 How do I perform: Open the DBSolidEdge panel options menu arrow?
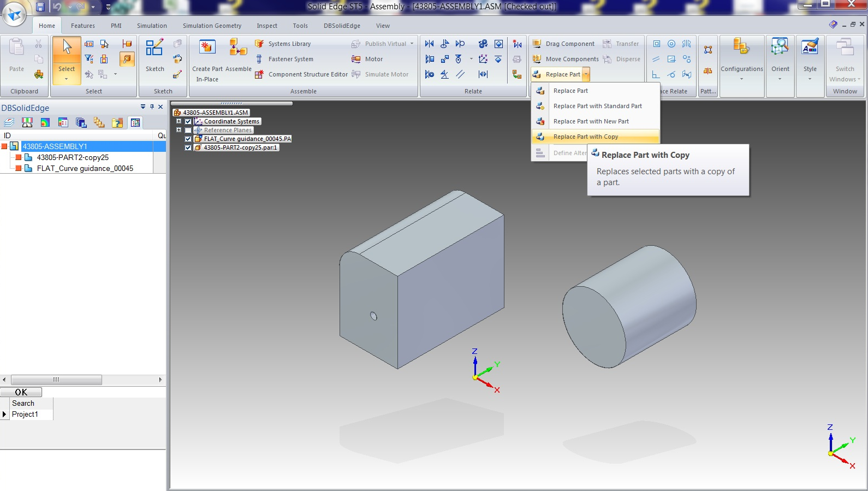coord(143,107)
